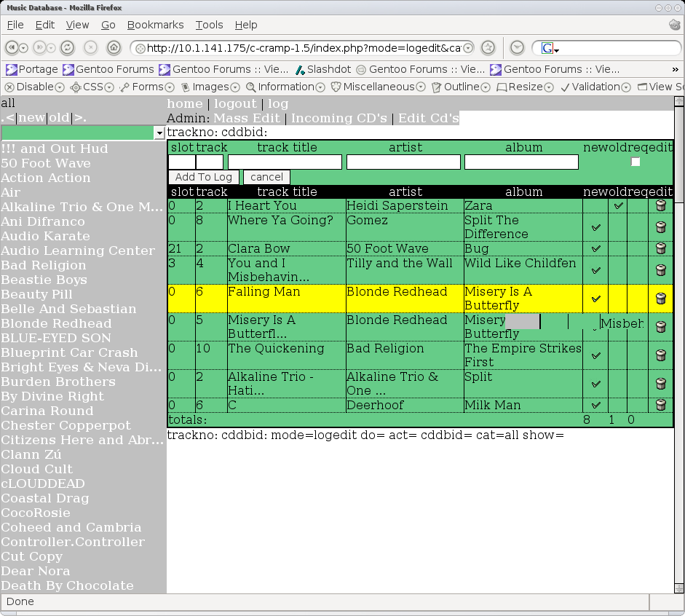685x616 pixels.
Task: Click the browser Reload button
Action: (x=67, y=47)
